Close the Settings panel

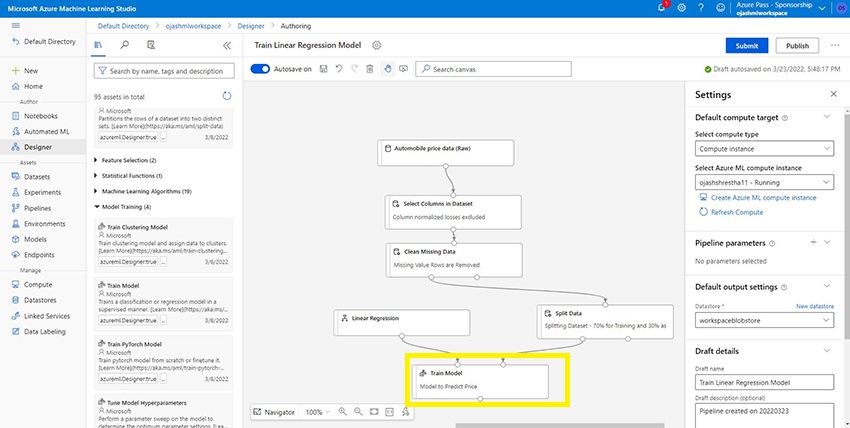(834, 94)
